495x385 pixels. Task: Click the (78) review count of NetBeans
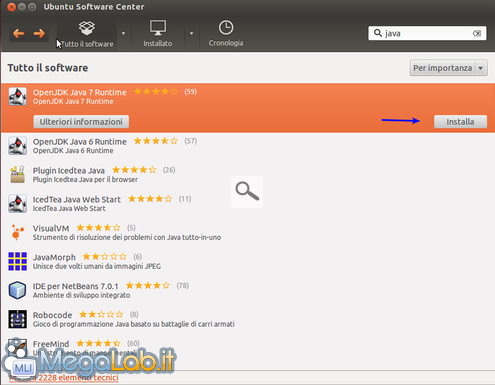pyautogui.click(x=183, y=286)
